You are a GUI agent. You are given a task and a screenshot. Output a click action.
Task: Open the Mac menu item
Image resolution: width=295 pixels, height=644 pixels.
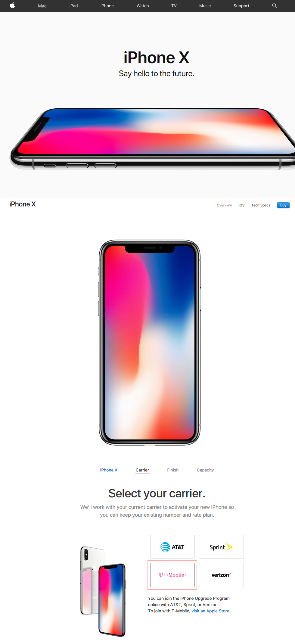coord(42,6)
